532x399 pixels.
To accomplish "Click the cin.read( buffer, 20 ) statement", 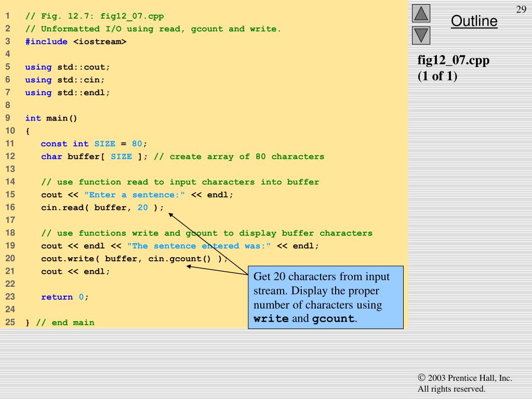I will (102, 207).
